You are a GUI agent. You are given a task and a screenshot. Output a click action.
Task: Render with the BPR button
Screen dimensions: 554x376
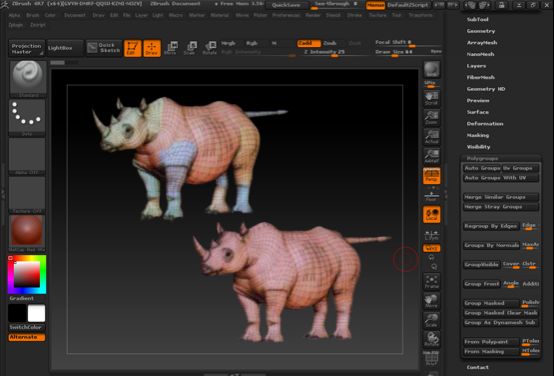(432, 69)
